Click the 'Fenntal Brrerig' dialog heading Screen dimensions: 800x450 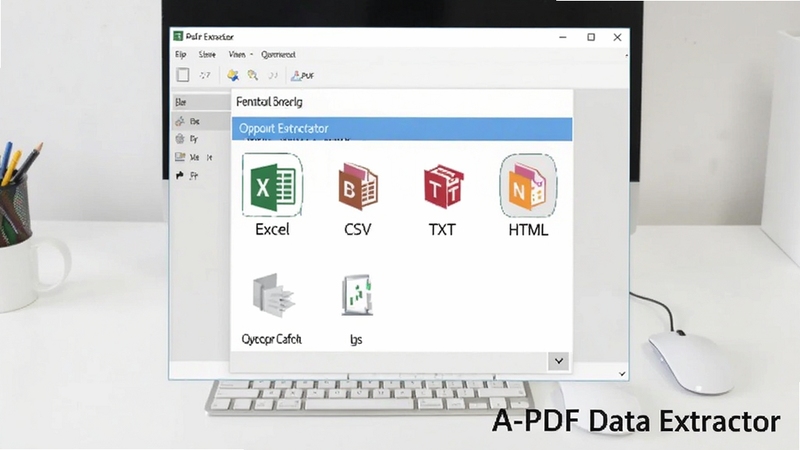pyautogui.click(x=269, y=102)
